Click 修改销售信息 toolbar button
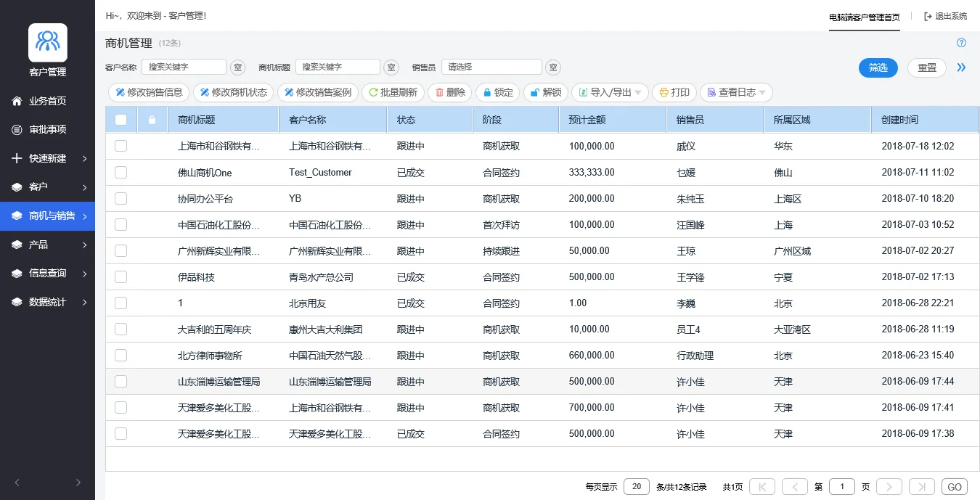The image size is (980, 500). (149, 92)
